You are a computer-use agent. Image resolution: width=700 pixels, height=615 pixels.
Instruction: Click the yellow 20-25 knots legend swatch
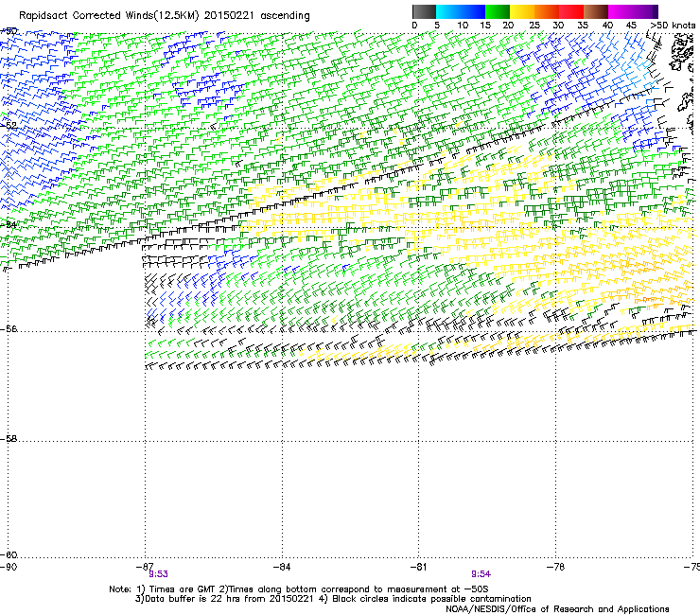(522, 11)
